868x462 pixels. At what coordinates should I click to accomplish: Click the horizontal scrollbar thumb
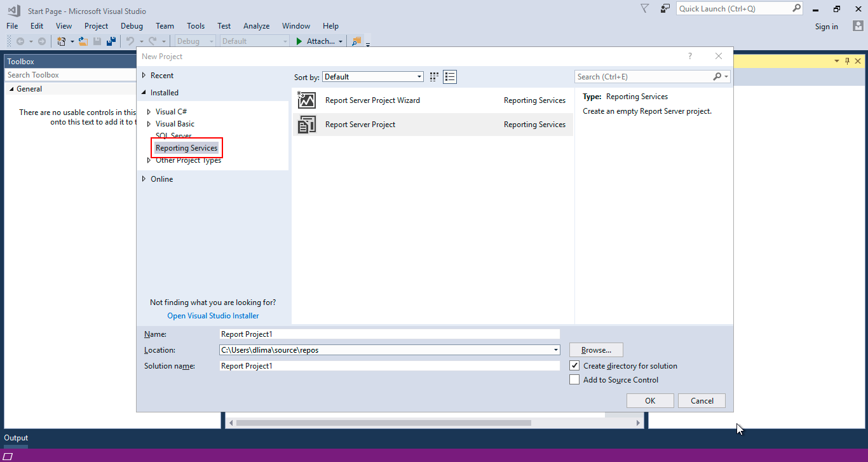[x=384, y=423]
